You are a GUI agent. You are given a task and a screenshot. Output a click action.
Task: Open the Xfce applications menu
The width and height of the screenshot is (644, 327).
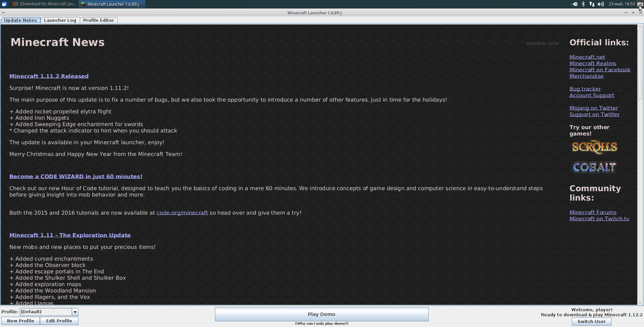4,4
